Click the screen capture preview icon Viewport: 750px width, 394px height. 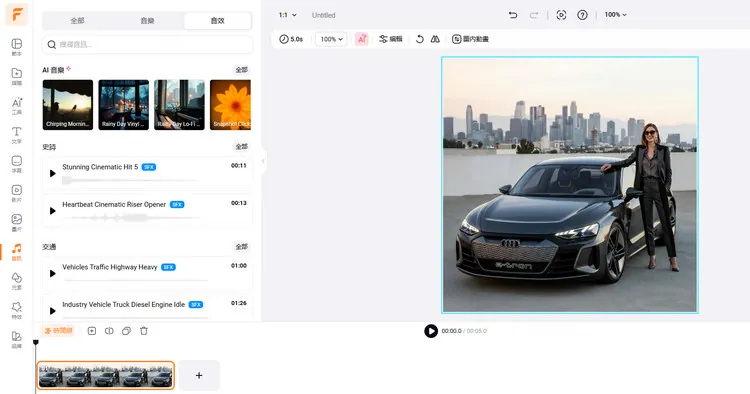pos(561,15)
